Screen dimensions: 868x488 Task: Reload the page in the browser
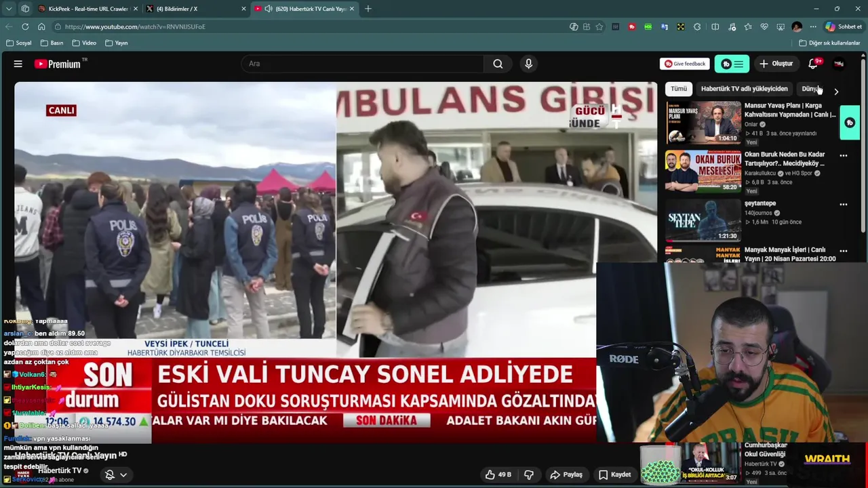(x=25, y=26)
